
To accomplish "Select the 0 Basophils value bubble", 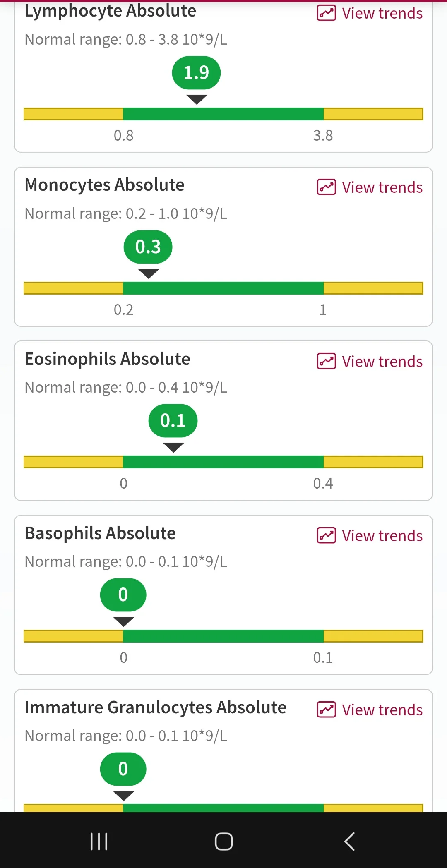I will point(123,595).
